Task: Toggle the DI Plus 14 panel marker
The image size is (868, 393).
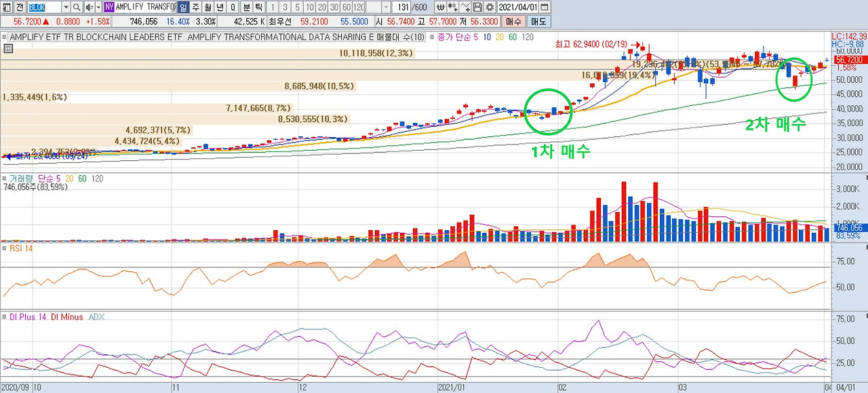Action: (x=4, y=317)
